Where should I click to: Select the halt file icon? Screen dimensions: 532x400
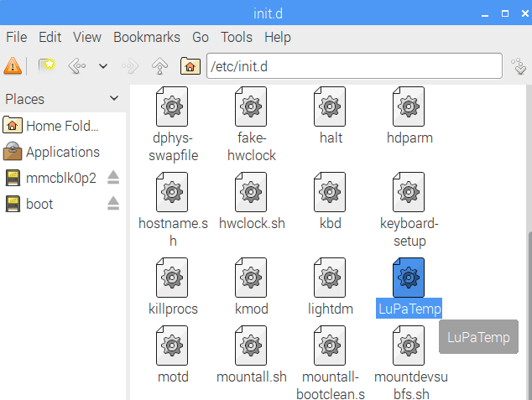click(330, 106)
